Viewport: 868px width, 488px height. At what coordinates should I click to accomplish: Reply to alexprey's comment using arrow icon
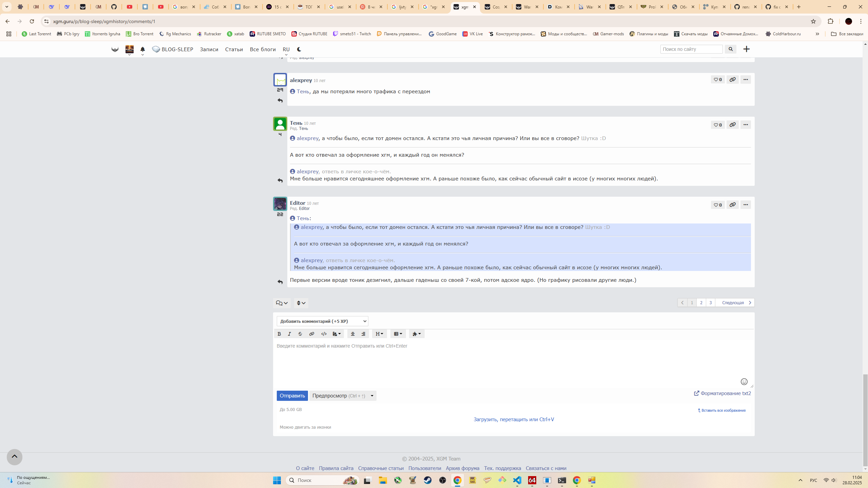[x=280, y=101]
